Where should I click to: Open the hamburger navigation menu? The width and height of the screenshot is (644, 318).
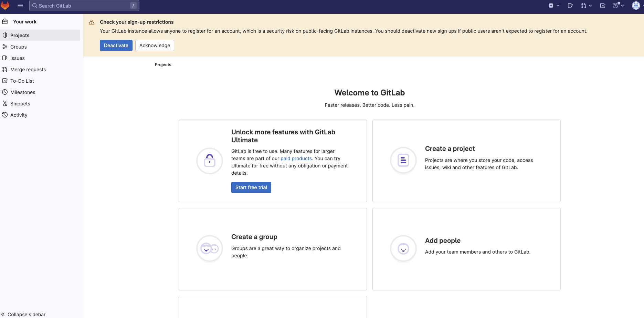(x=20, y=5)
